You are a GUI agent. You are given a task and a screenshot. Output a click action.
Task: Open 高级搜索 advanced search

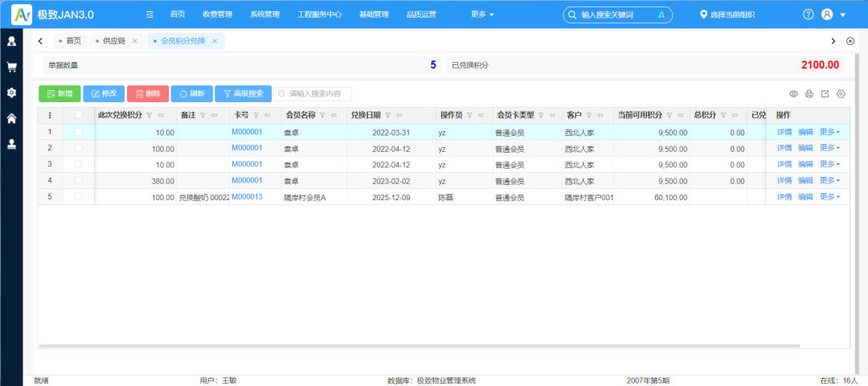point(243,93)
